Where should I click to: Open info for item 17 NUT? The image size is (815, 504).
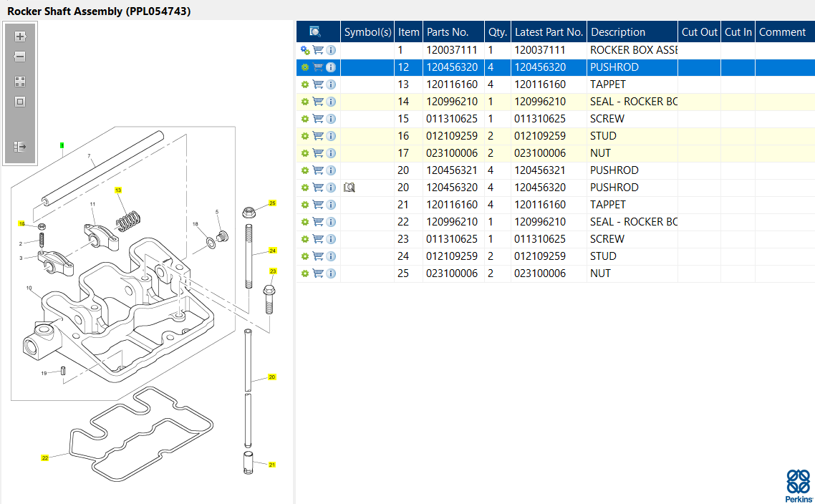tap(331, 153)
